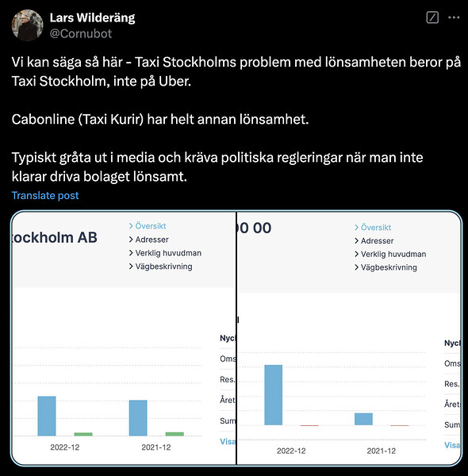This screenshot has width=468, height=476.
Task: Expand Verklig huvudman in right panel
Action: coord(390,254)
